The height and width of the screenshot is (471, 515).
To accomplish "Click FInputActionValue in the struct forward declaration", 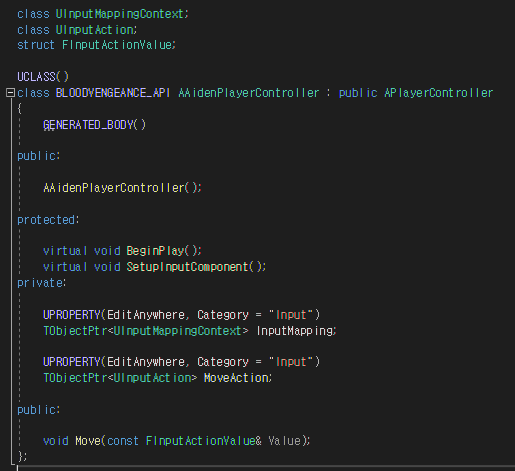I will [x=117, y=45].
